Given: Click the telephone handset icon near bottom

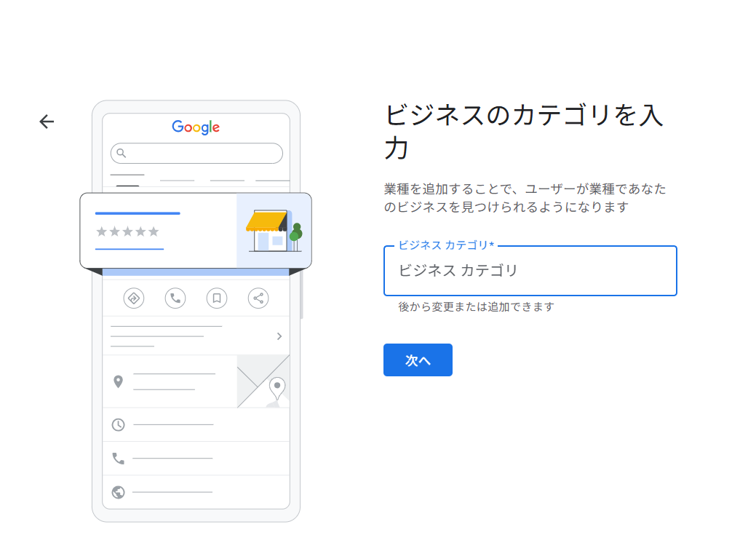Looking at the screenshot, I should coord(118,459).
